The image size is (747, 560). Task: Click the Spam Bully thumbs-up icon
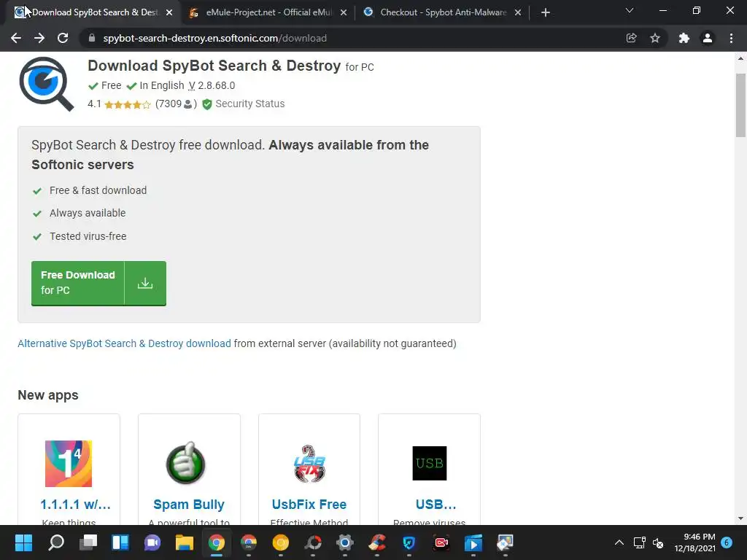[186, 463]
